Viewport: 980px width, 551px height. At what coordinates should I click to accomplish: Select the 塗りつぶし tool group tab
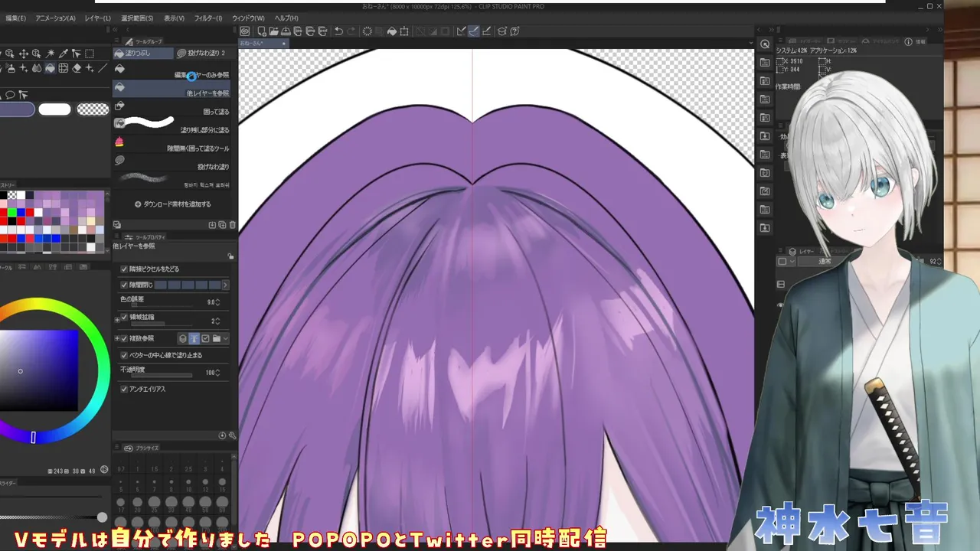click(142, 54)
